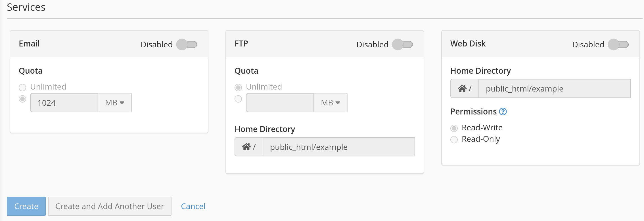Click Create and Add Another User

point(110,206)
